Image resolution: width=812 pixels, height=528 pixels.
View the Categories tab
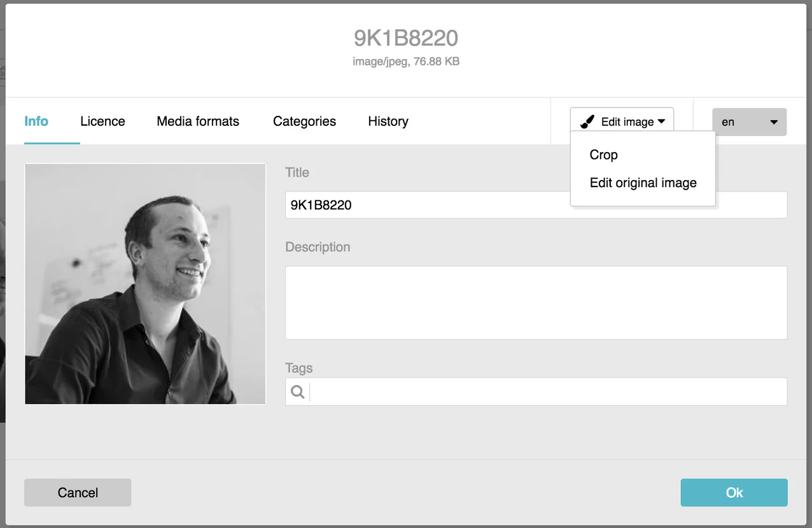click(x=304, y=121)
